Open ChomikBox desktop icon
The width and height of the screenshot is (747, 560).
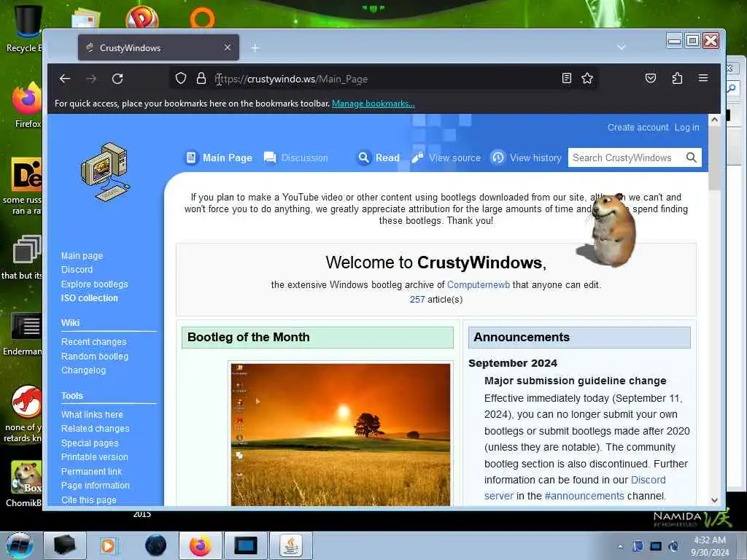tap(25, 484)
